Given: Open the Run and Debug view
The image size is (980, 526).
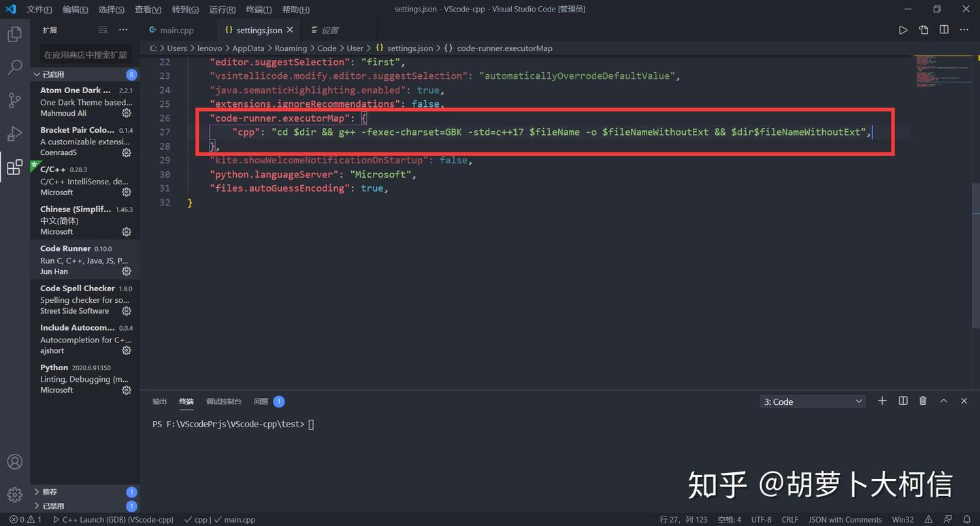Looking at the screenshot, I should [x=14, y=133].
